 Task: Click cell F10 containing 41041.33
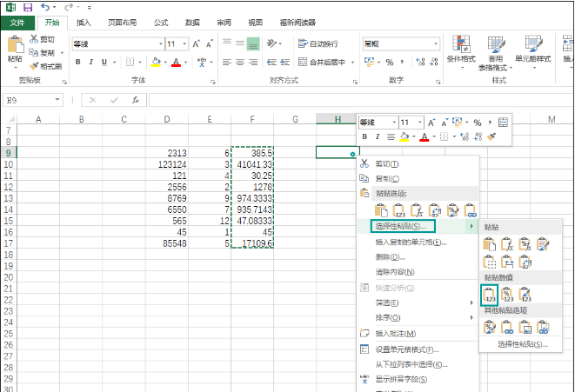point(252,163)
